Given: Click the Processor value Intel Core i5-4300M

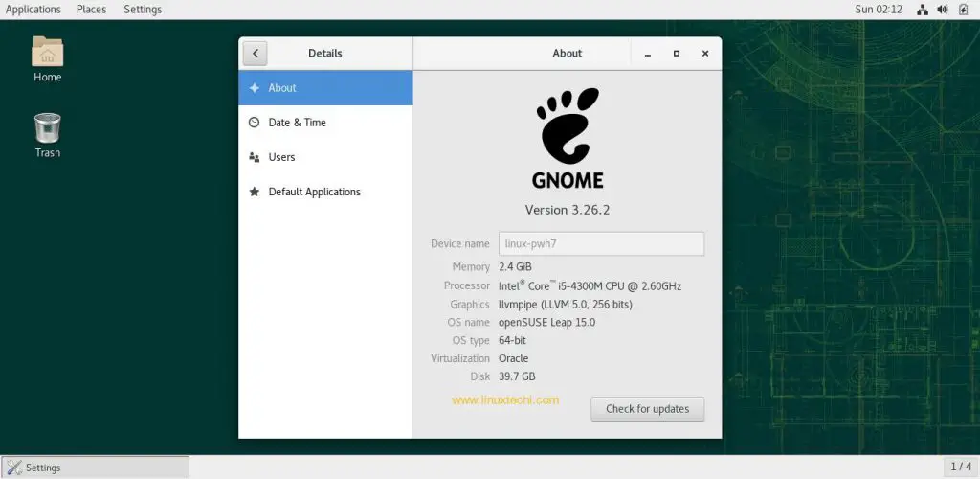Looking at the screenshot, I should coord(590,285).
